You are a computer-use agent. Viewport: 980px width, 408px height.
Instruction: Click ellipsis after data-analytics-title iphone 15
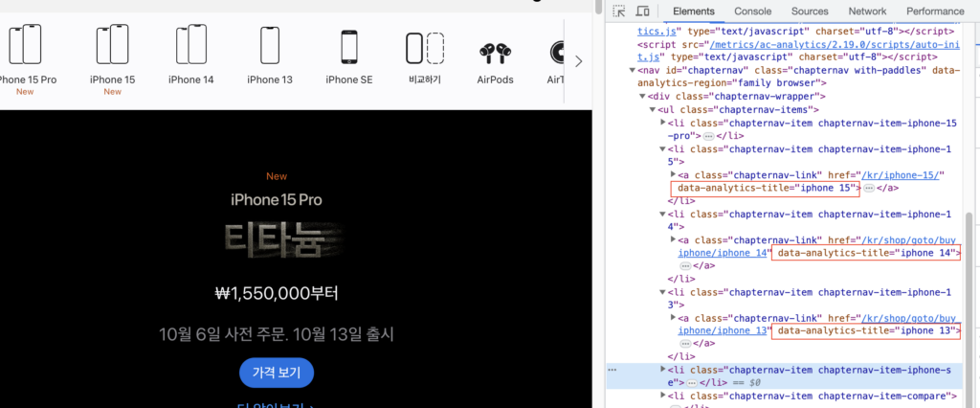tap(869, 188)
